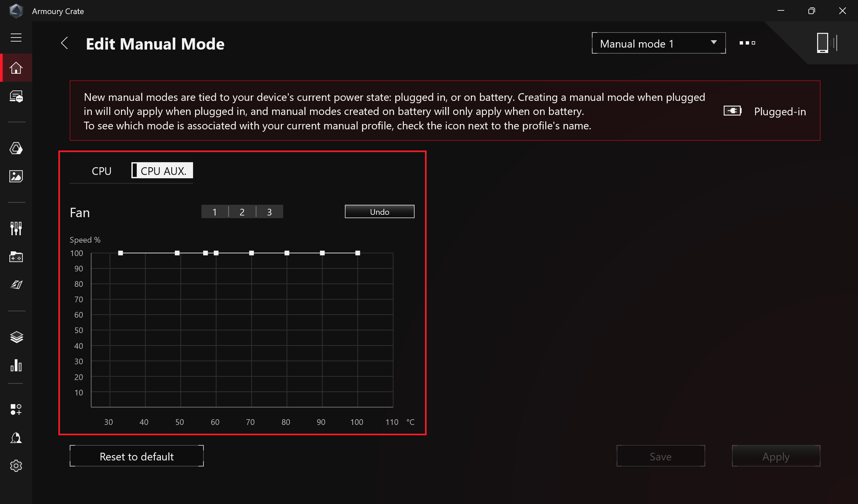Image resolution: width=858 pixels, height=504 pixels.
Task: Open the hamburger menu in the sidebar
Action: (x=16, y=38)
